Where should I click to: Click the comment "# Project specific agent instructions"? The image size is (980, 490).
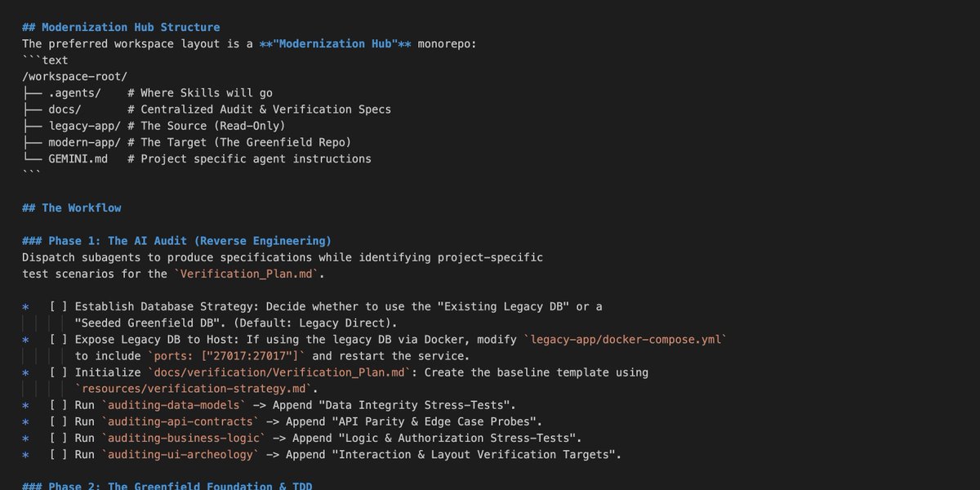coord(250,158)
